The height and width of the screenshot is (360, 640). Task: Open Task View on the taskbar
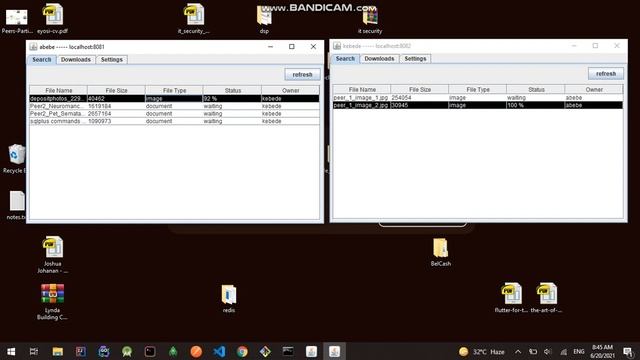pyautogui.click(x=34, y=351)
